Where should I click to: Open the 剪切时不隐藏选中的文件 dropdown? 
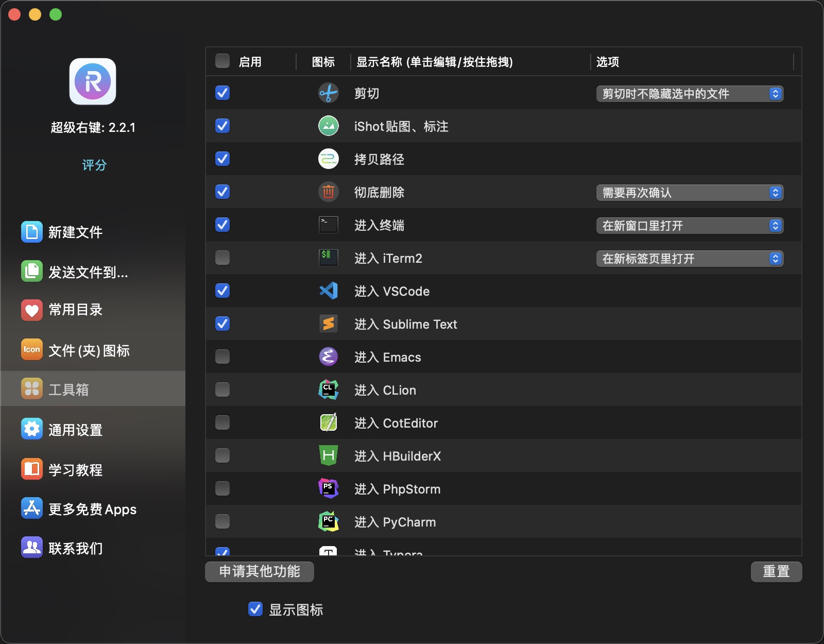(690, 94)
